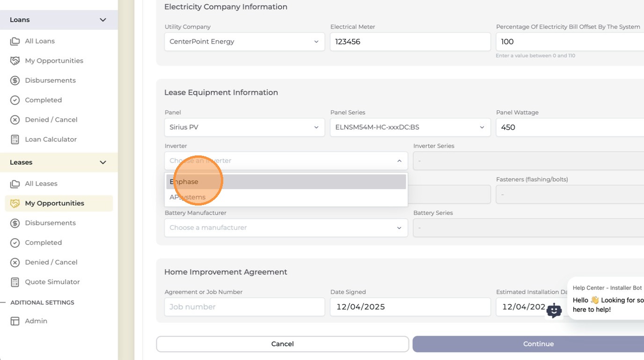The image size is (644, 360).
Task: Open Admin settings
Action: pos(36,321)
